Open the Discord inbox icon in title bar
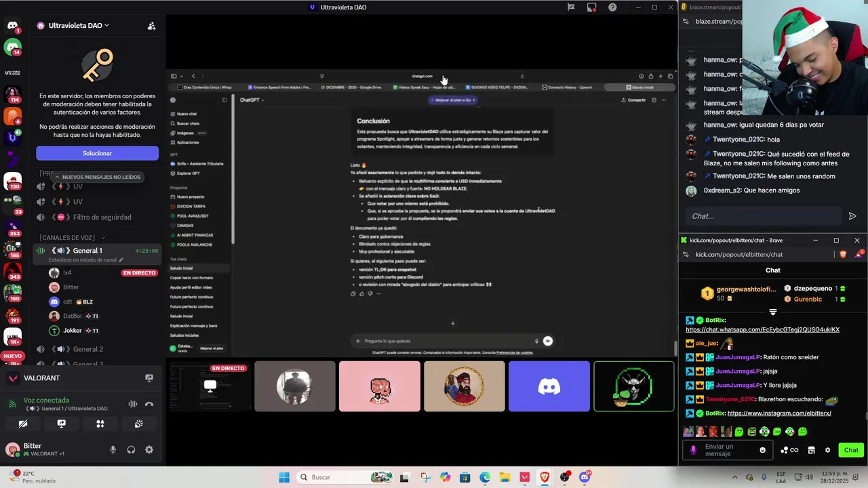This screenshot has width=868, height=488. pyautogui.click(x=591, y=7)
